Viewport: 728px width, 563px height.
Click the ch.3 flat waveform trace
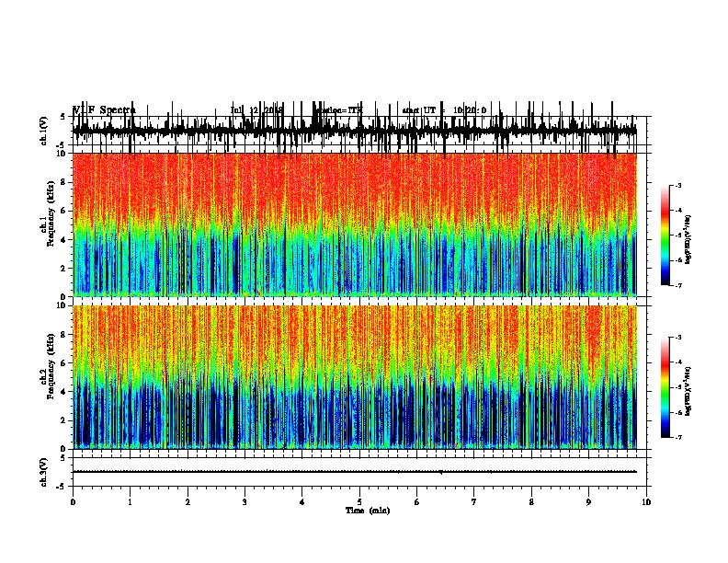point(354,472)
